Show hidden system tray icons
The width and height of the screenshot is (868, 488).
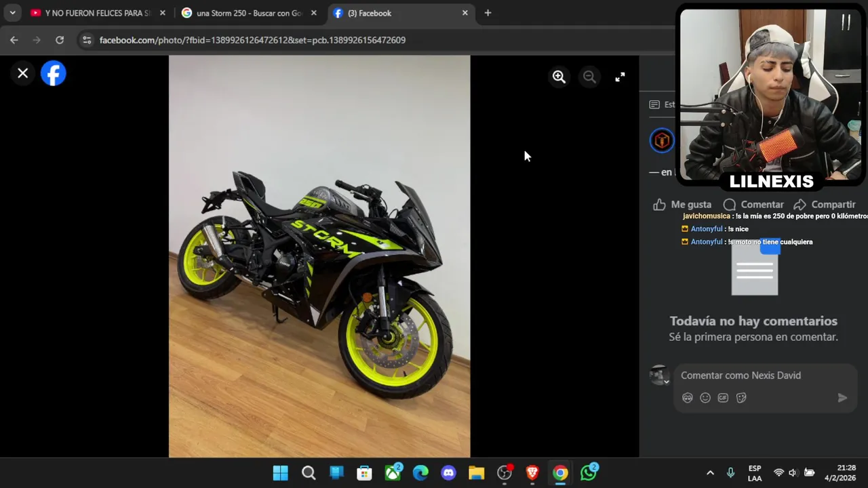coord(710,473)
